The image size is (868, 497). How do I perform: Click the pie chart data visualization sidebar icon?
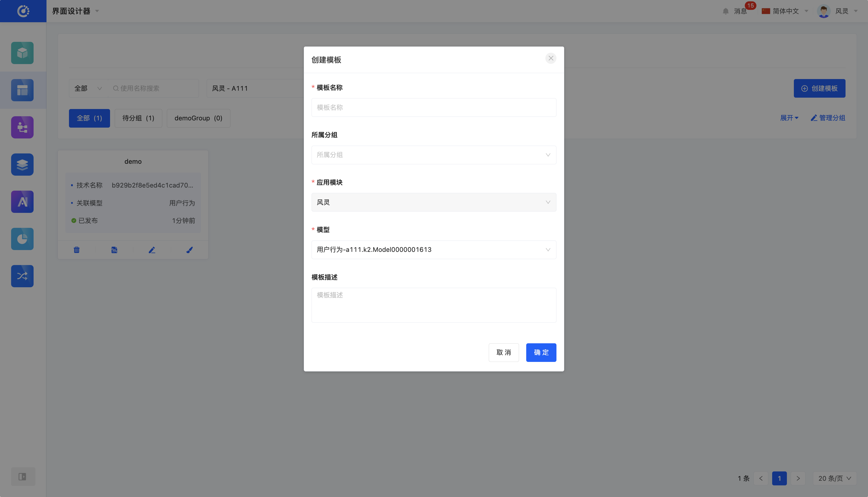coord(22,239)
